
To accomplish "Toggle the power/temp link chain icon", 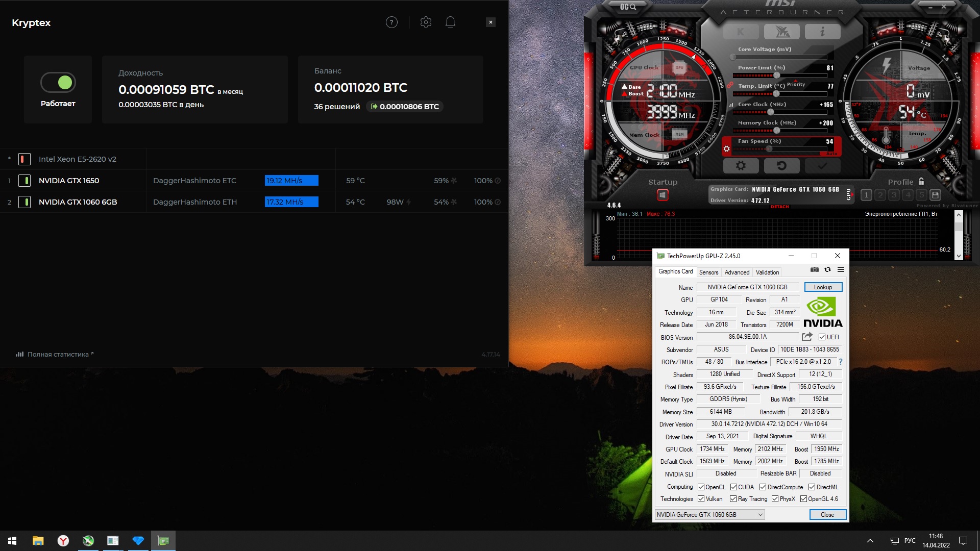I will pos(730,85).
